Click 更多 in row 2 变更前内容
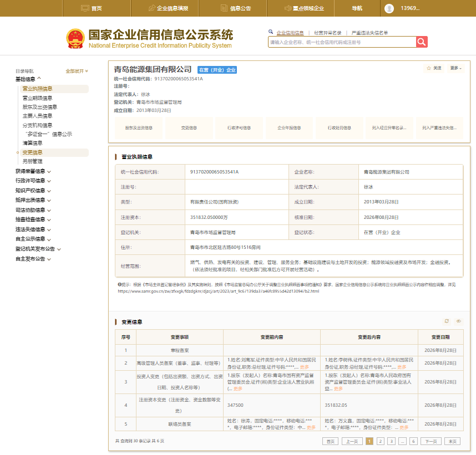The width and height of the screenshot is (476, 455). 304,367
